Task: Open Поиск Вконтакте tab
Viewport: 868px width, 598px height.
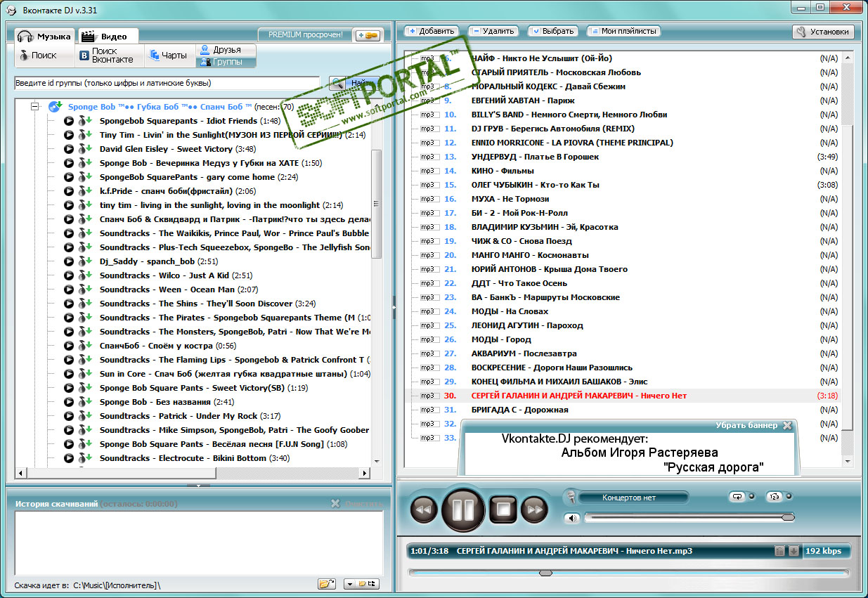Action: pyautogui.click(x=110, y=56)
